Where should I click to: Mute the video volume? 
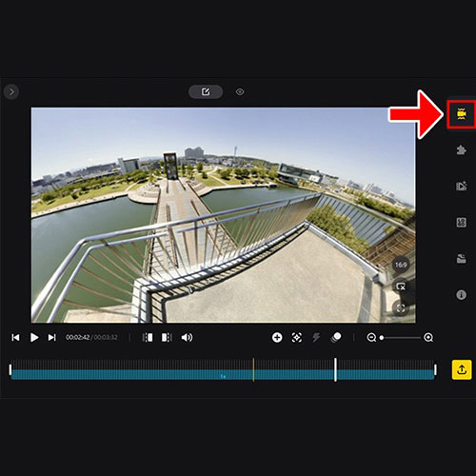(x=187, y=337)
